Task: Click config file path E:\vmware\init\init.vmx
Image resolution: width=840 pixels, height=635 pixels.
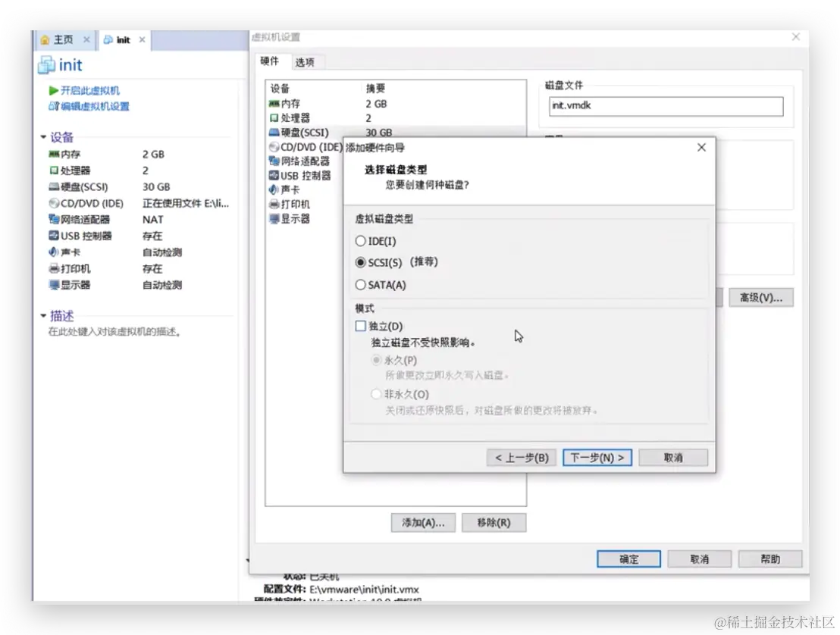Action: coord(365,590)
